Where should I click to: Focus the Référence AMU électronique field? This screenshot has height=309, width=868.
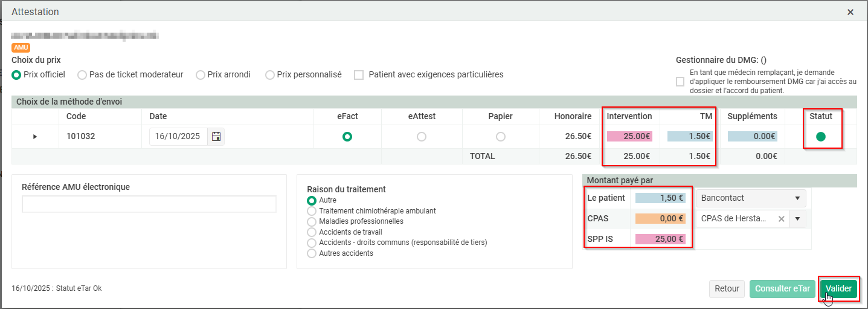[x=149, y=204]
